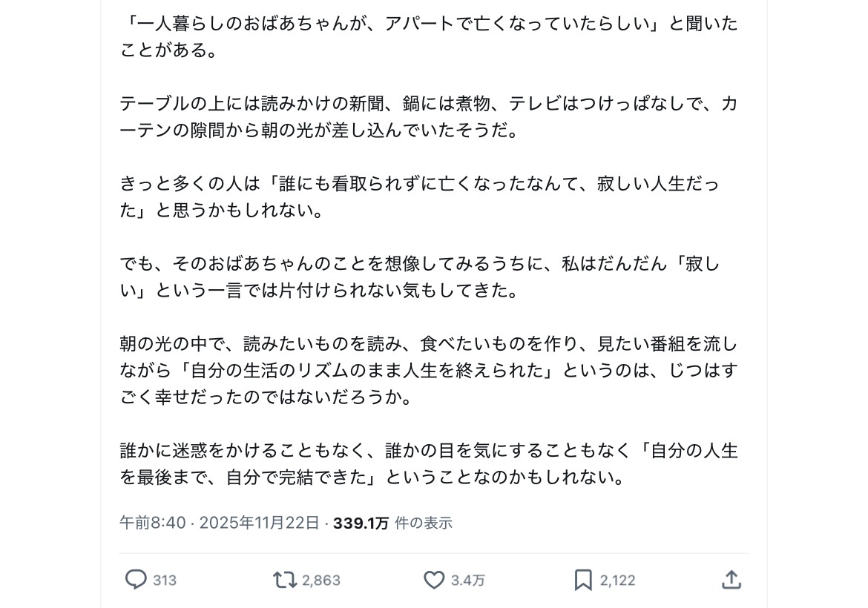The image size is (868, 608).
Task: Click the 件の表示 views label
Action: 424,523
